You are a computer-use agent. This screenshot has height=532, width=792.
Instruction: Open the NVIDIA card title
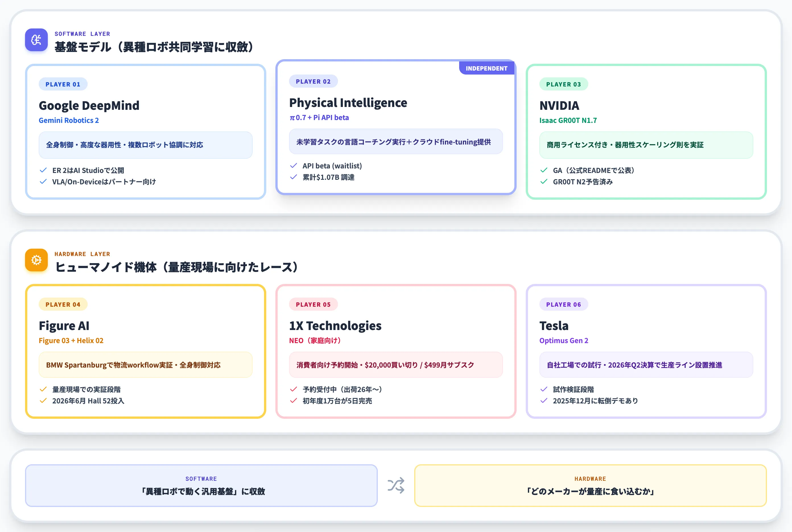(x=559, y=106)
